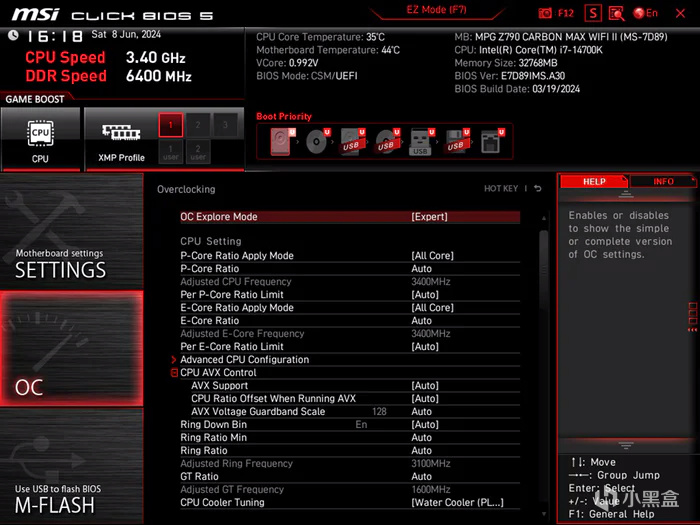This screenshot has height=525, width=700.
Task: Click the GAME BOOST label
Action: (x=35, y=99)
